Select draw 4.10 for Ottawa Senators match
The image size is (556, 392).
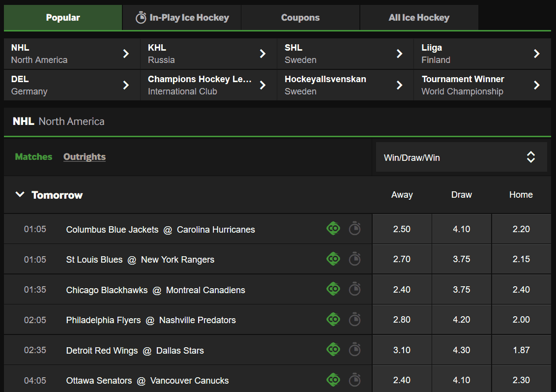tap(461, 380)
